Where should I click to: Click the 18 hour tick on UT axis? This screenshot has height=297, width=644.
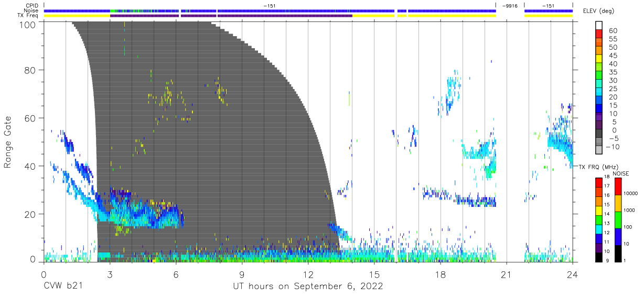pos(441,274)
